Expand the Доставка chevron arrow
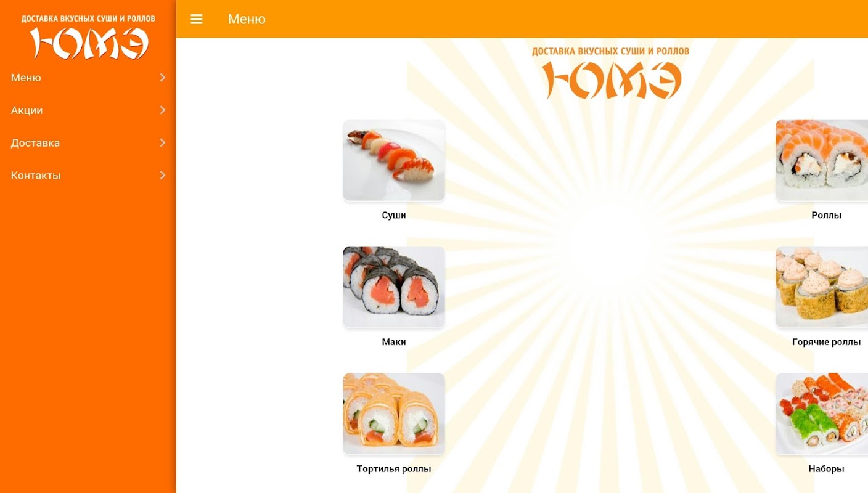Image resolution: width=868 pixels, height=493 pixels. pos(163,143)
